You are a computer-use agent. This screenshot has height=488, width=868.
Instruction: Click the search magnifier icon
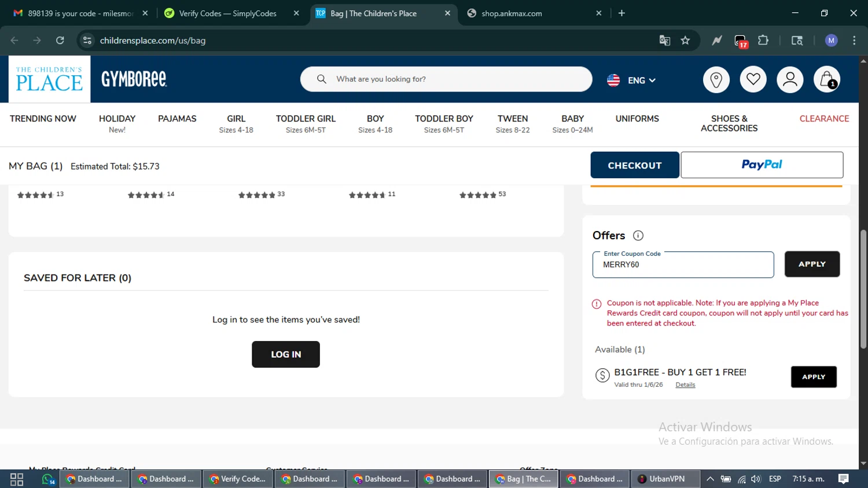click(322, 79)
